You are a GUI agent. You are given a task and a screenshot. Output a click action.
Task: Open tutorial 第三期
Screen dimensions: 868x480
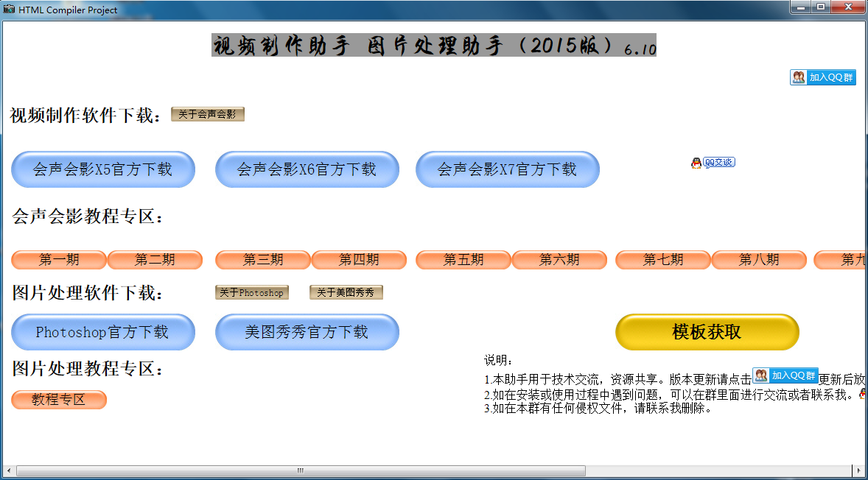[x=263, y=260]
